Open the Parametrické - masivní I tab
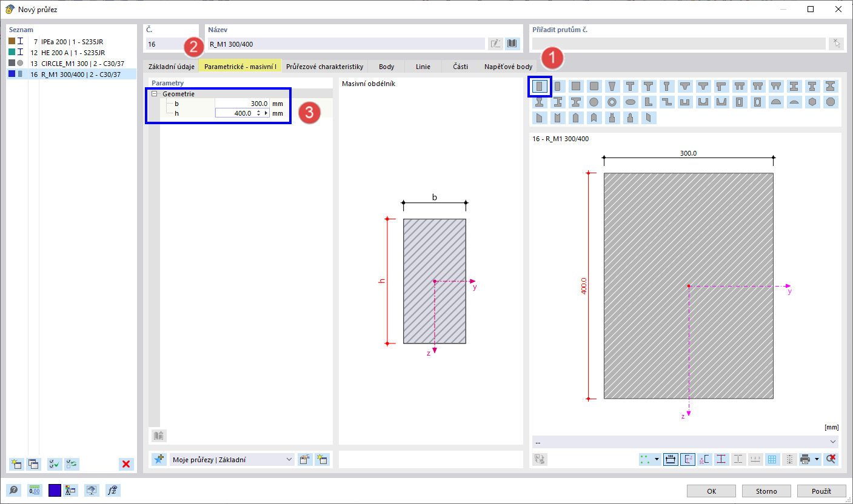Image resolution: width=853 pixels, height=504 pixels. pyautogui.click(x=240, y=67)
